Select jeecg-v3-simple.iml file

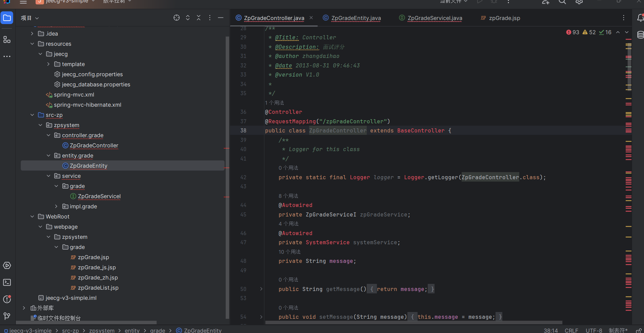tap(71, 298)
